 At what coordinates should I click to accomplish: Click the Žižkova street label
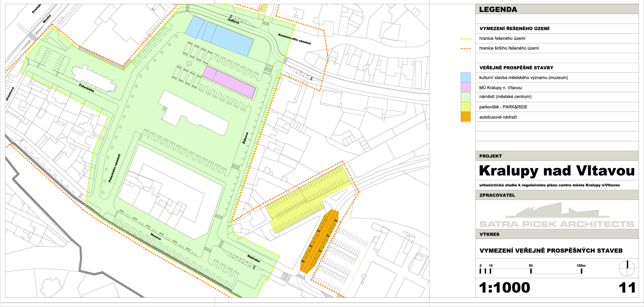pyautogui.click(x=246, y=138)
